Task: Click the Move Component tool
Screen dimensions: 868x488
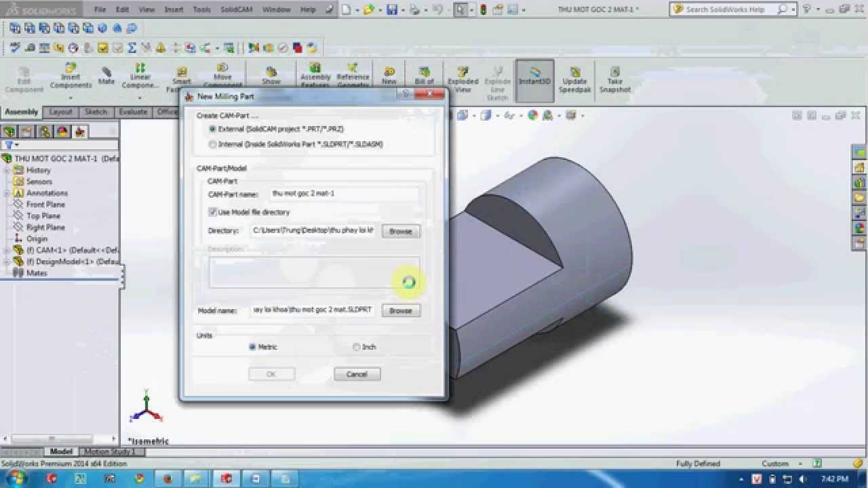Action: tap(222, 76)
